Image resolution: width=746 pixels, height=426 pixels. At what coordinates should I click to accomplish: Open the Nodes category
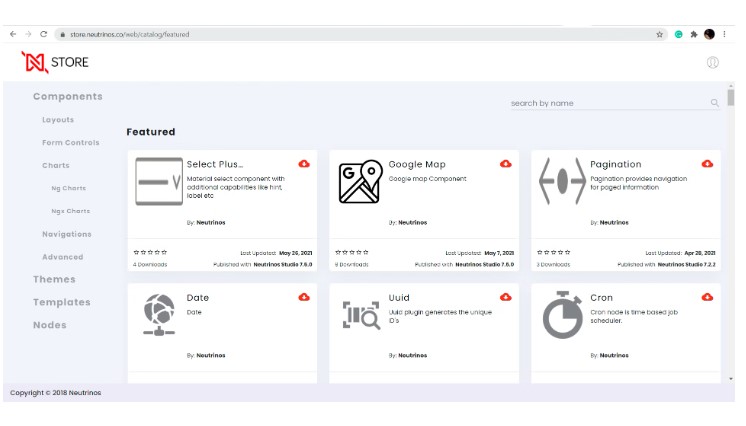coord(49,325)
